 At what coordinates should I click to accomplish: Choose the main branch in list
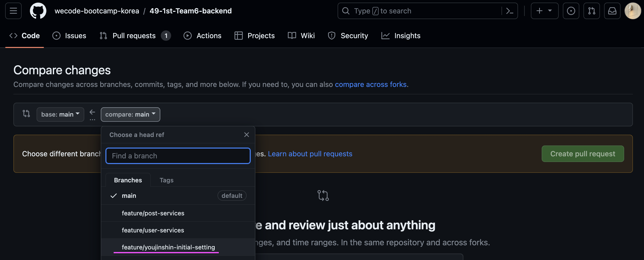pos(178,196)
